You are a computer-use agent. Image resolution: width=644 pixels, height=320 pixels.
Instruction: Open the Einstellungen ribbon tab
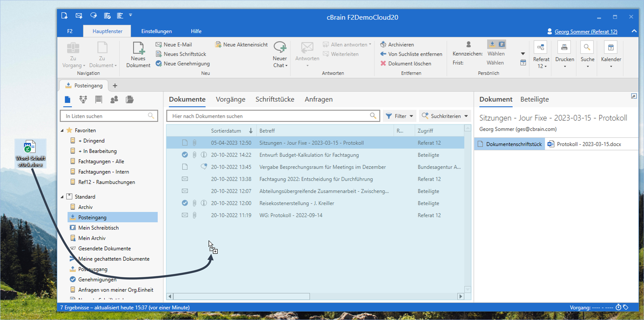[156, 31]
